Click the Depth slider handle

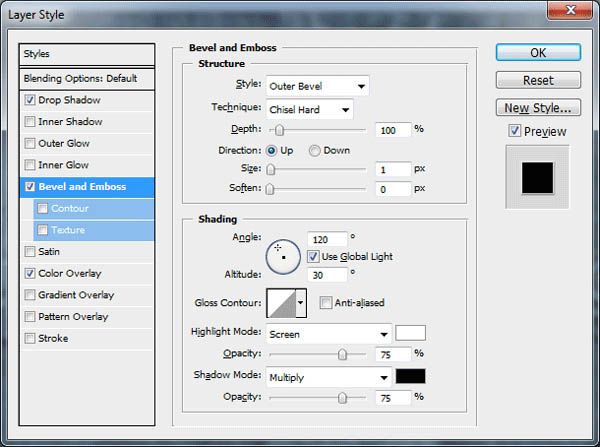click(x=279, y=131)
